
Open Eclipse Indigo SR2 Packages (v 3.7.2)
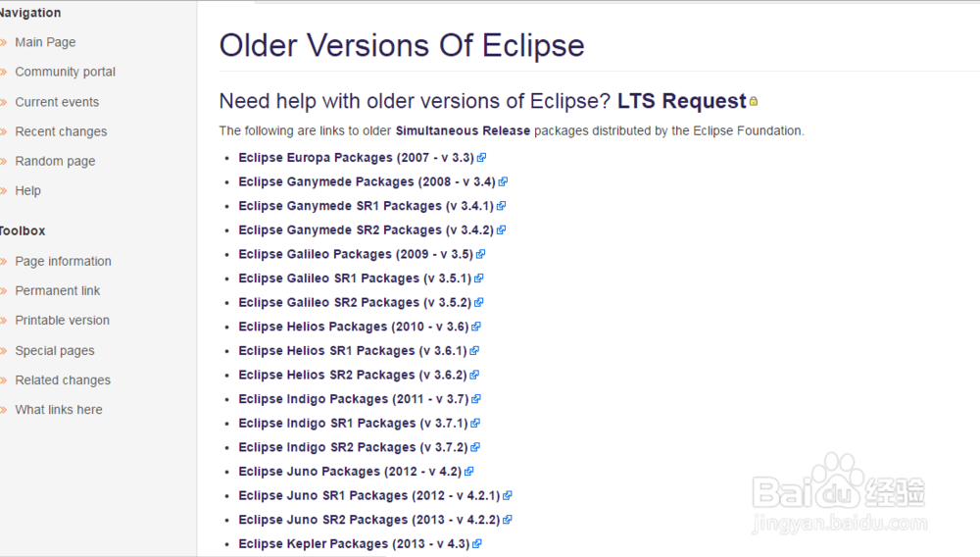pos(353,447)
